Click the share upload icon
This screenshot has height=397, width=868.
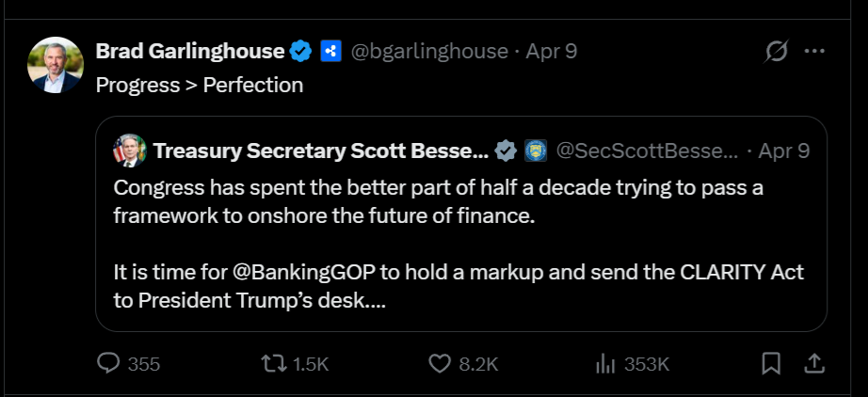tap(815, 363)
